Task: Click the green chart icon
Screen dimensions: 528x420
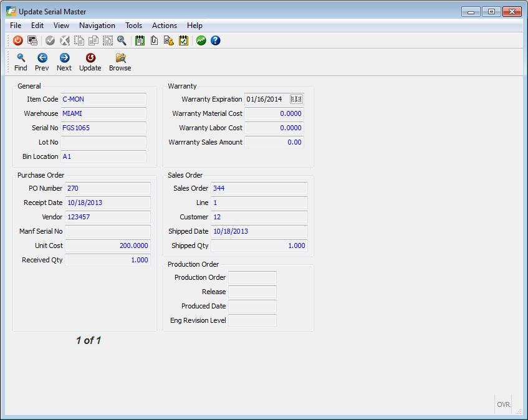Action: pyautogui.click(x=201, y=41)
